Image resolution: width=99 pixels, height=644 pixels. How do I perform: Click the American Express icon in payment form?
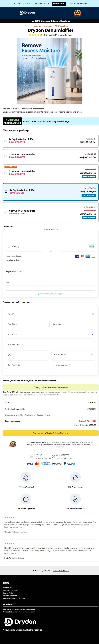pos(88,256)
